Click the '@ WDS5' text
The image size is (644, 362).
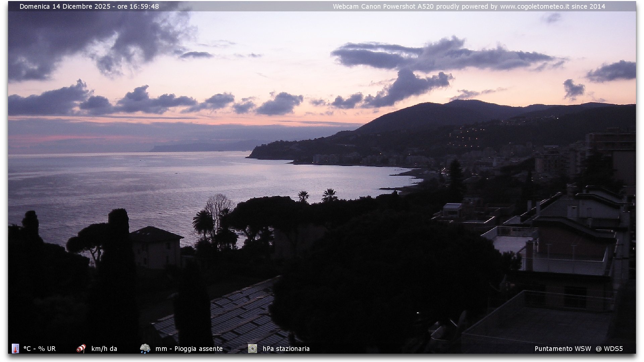click(609, 349)
